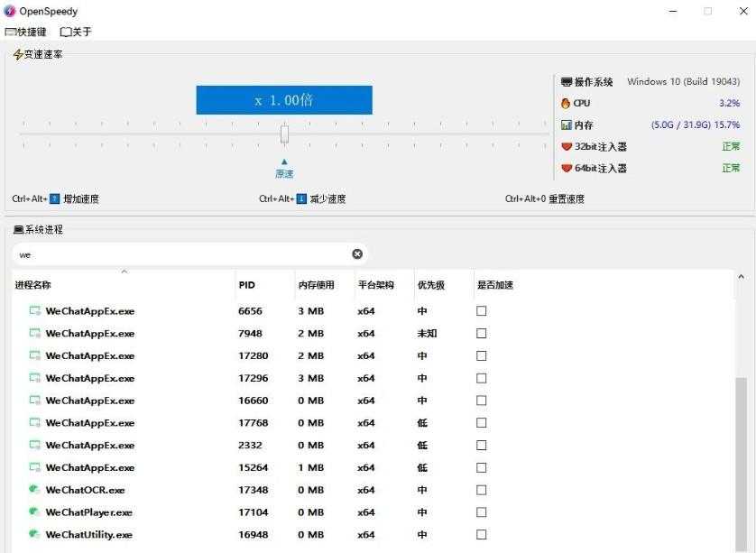Screen dimensions: 756x553
Task: Enable acceleration checkbox for WeChatOCR.exe
Action: click(481, 490)
